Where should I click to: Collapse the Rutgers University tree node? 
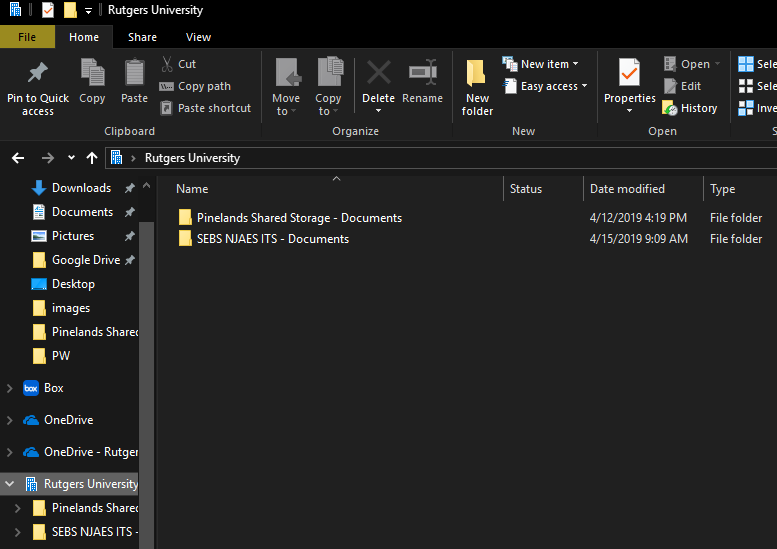[x=9, y=484]
